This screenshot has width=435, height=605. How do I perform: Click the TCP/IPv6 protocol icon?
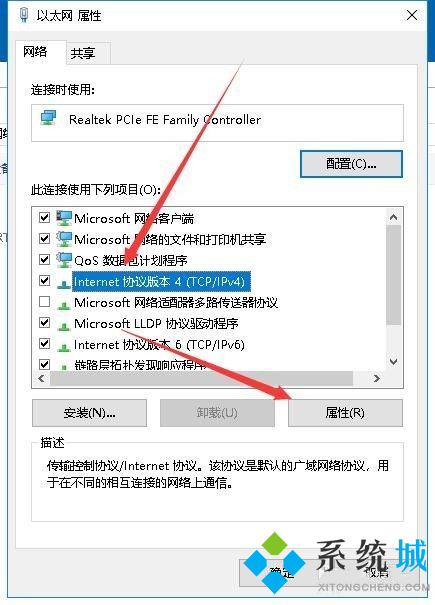tap(64, 347)
